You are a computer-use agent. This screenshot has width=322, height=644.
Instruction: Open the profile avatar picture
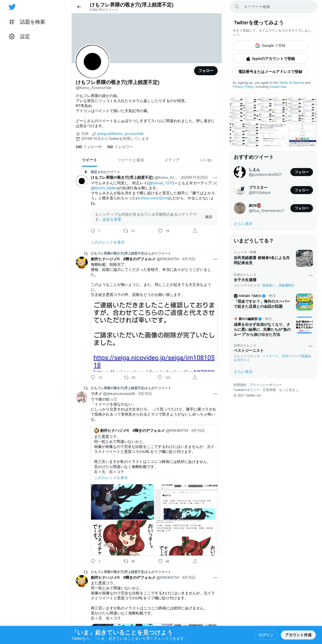[x=93, y=61]
